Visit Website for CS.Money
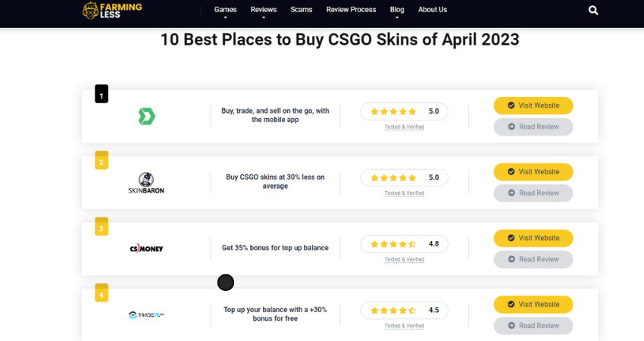This screenshot has width=644, height=341. [533, 238]
